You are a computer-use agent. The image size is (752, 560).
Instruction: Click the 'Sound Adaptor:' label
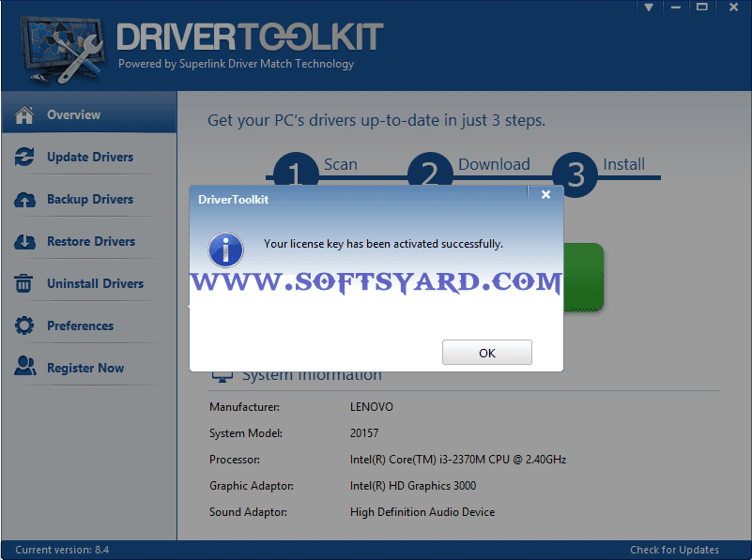248,512
